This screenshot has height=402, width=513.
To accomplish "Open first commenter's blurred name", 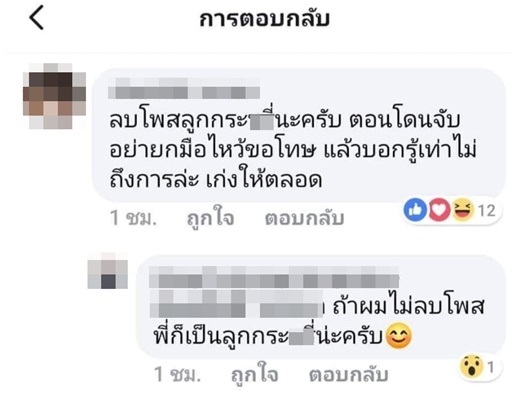I will [x=184, y=88].
